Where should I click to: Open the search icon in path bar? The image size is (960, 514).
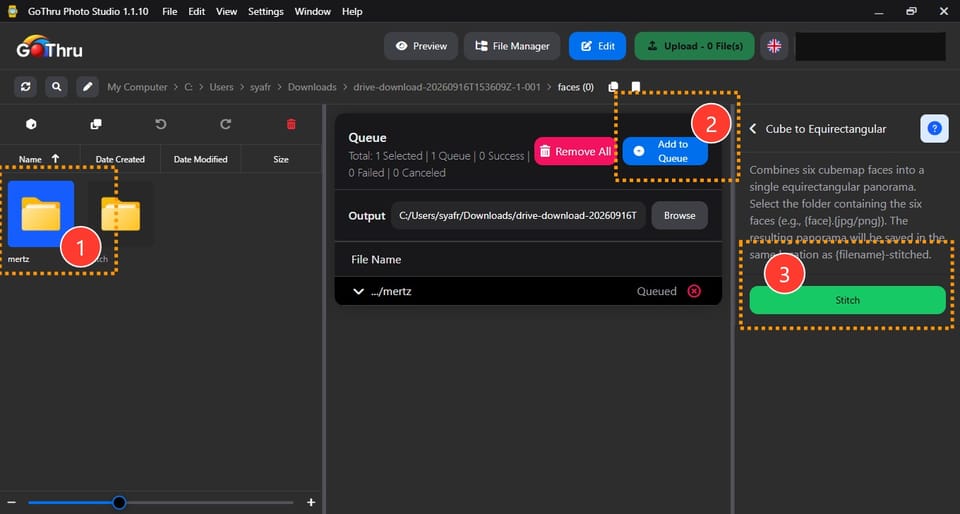pyautogui.click(x=56, y=87)
